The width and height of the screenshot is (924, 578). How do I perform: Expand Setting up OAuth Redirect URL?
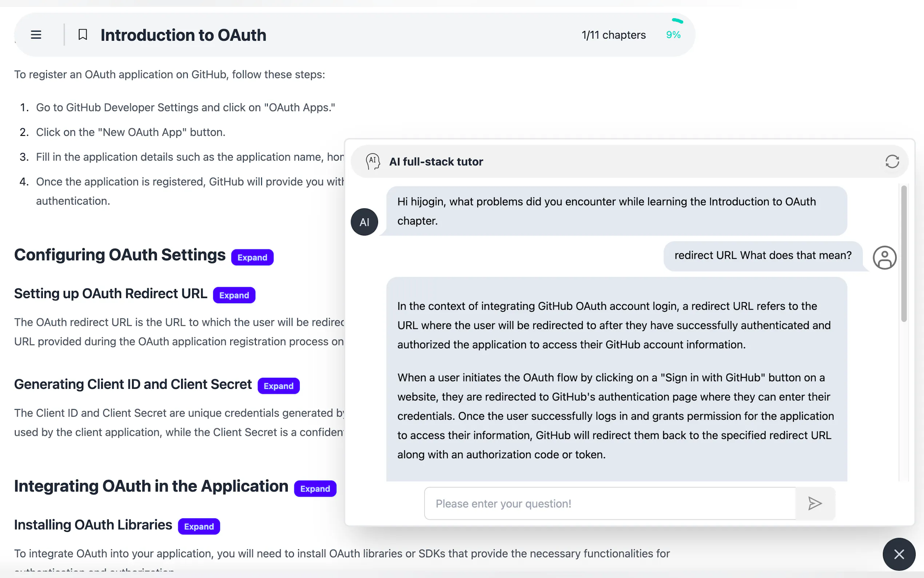point(234,296)
